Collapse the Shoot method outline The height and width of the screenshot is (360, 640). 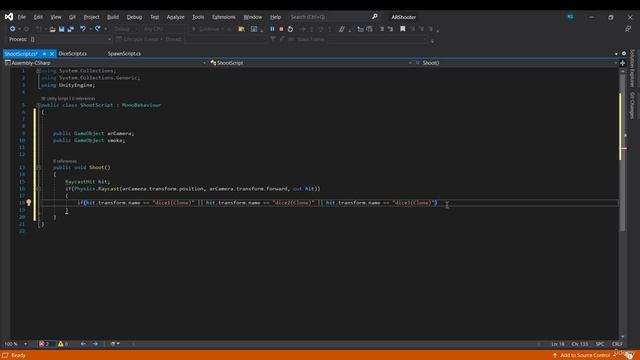[x=39, y=167]
